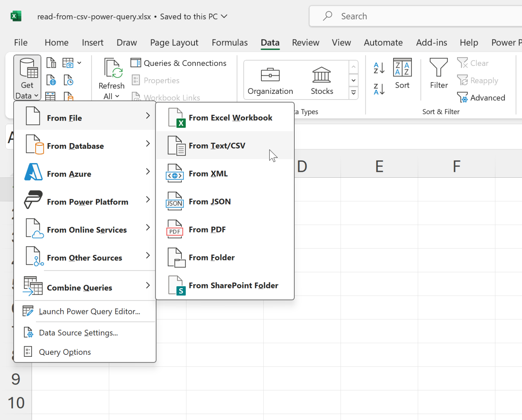
Task: Expand the From Other Sources submenu
Action: tap(85, 258)
